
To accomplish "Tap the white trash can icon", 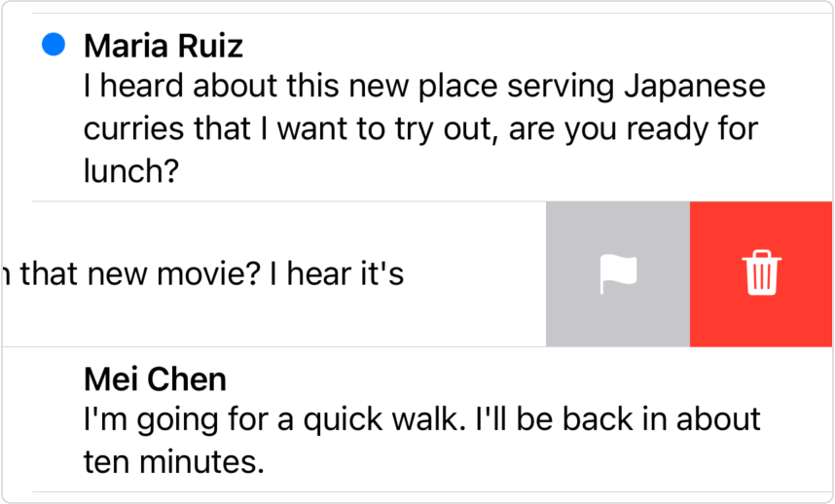I will (x=762, y=274).
